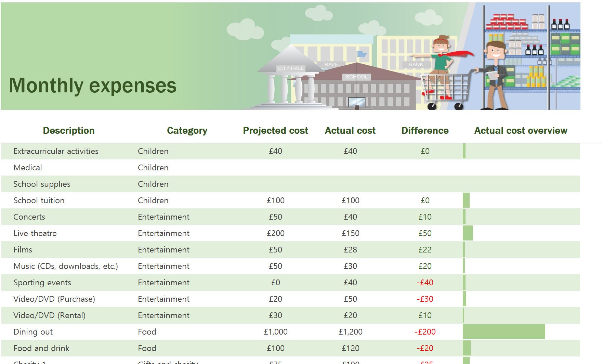The width and height of the screenshot is (602, 364).
Task: Select the Live theatre data bar
Action: coord(468,233)
